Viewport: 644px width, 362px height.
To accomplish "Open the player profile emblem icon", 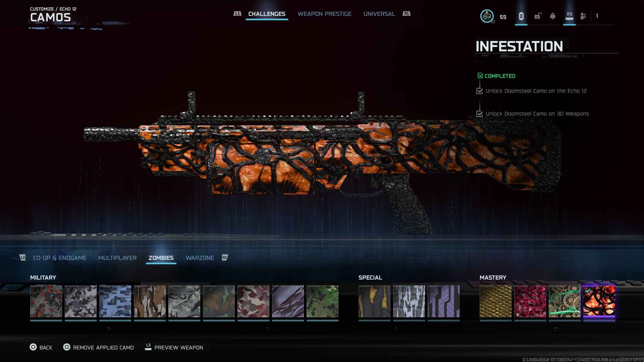I will [487, 16].
